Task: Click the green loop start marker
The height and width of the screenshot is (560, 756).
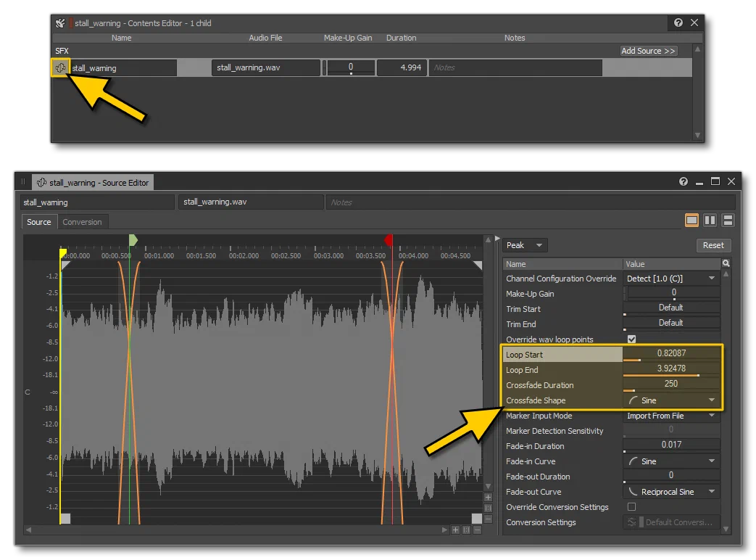Action: tap(133, 239)
